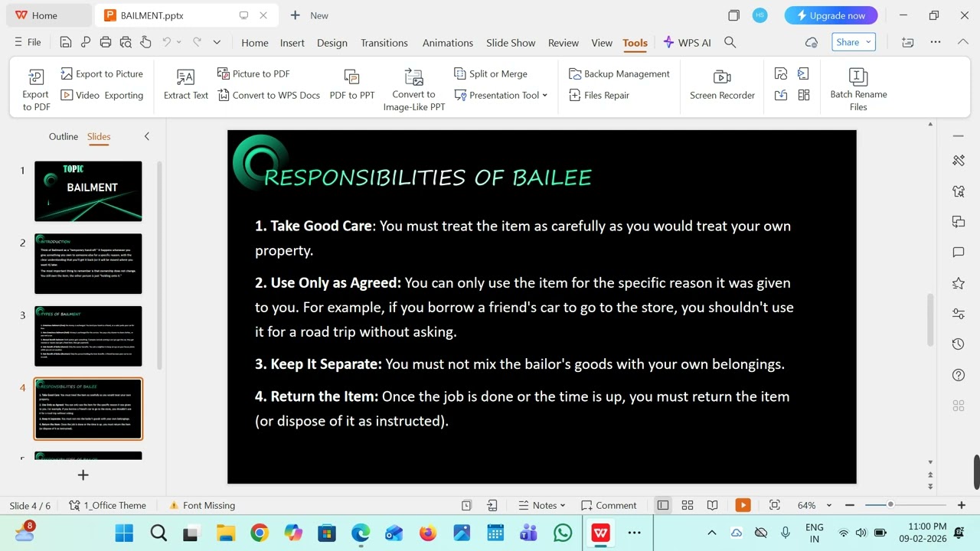Switch to Reading view
The height and width of the screenshot is (551, 980).
712,505
